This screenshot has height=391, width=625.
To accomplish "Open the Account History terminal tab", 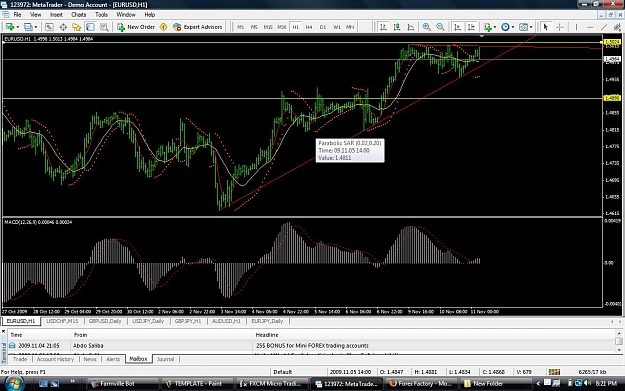I will point(55,359).
